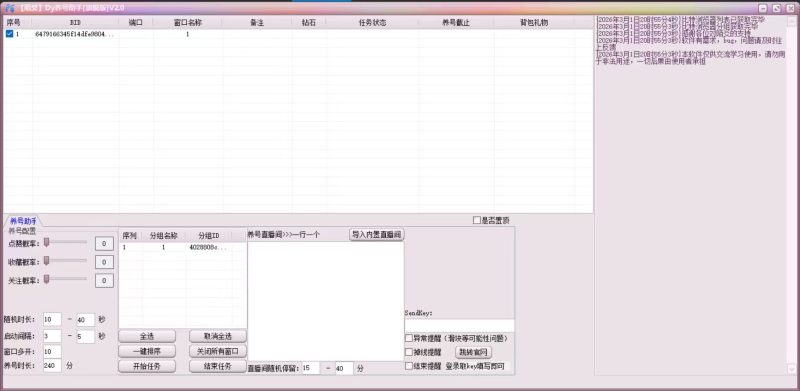Screen dimensions: 800x391
Task: Uncheck the checkbox for row 1
Action: [x=9, y=34]
